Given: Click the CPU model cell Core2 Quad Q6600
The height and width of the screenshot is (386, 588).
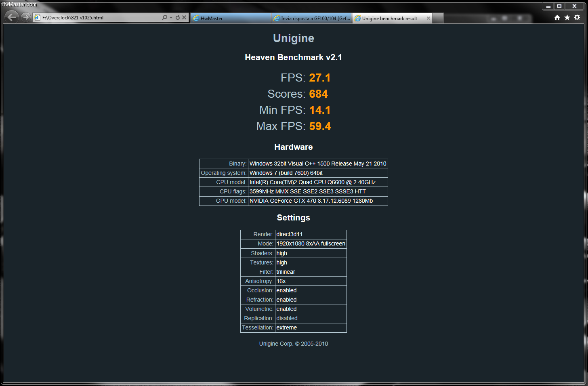Looking at the screenshot, I should coord(318,182).
